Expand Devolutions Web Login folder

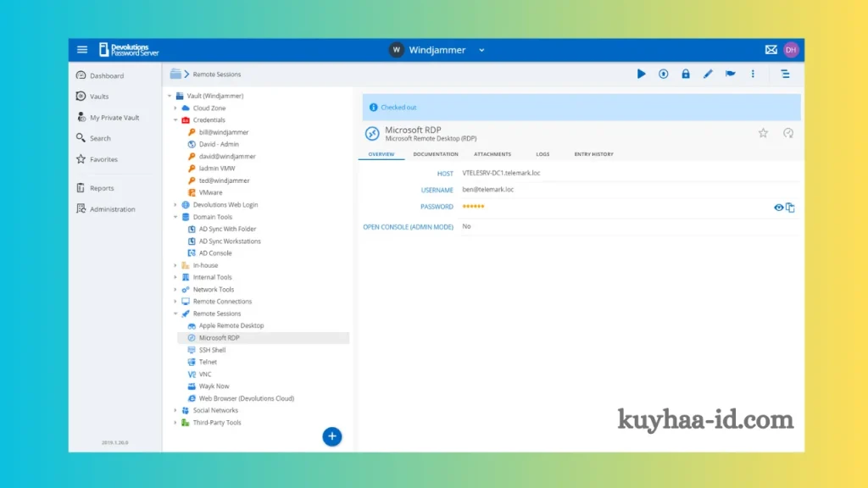coord(175,205)
